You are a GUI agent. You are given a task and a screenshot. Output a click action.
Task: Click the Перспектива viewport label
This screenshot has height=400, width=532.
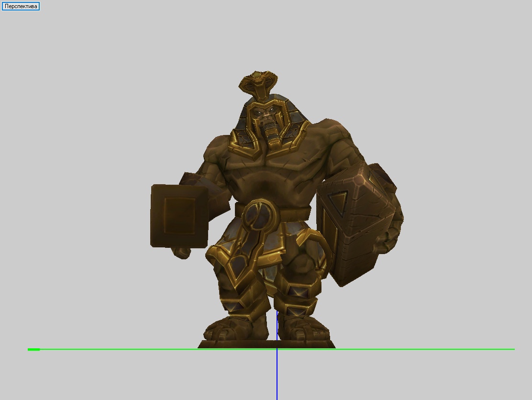click(21, 6)
